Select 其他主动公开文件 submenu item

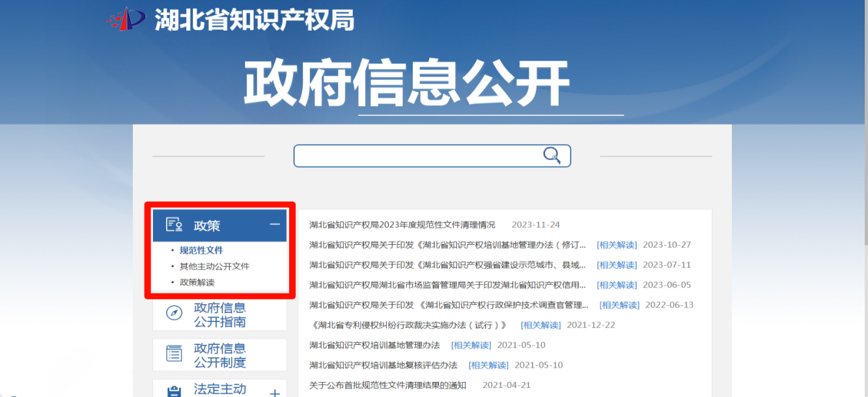pyautogui.click(x=214, y=266)
